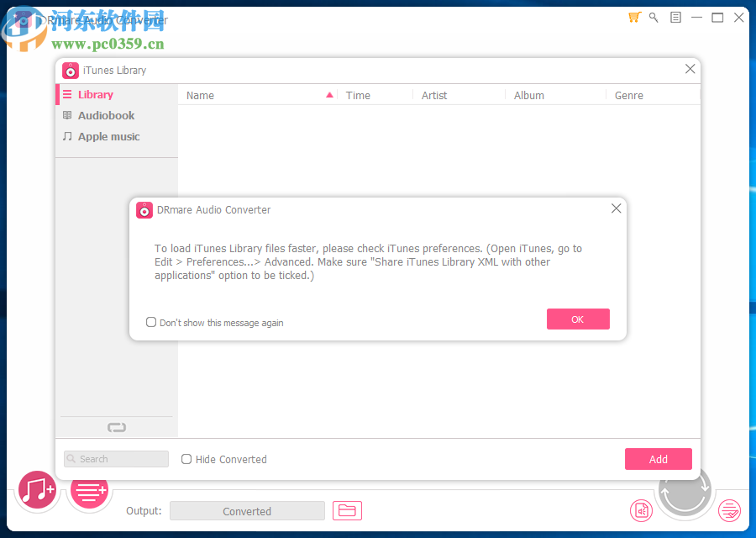Click the add music files icon
Viewport: 756px width, 538px height.
[x=37, y=490]
